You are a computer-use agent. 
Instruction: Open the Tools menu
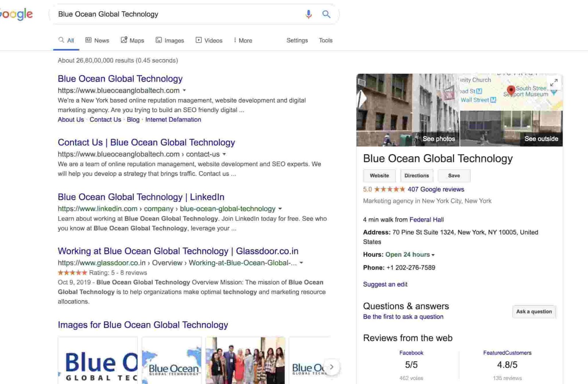coord(325,40)
